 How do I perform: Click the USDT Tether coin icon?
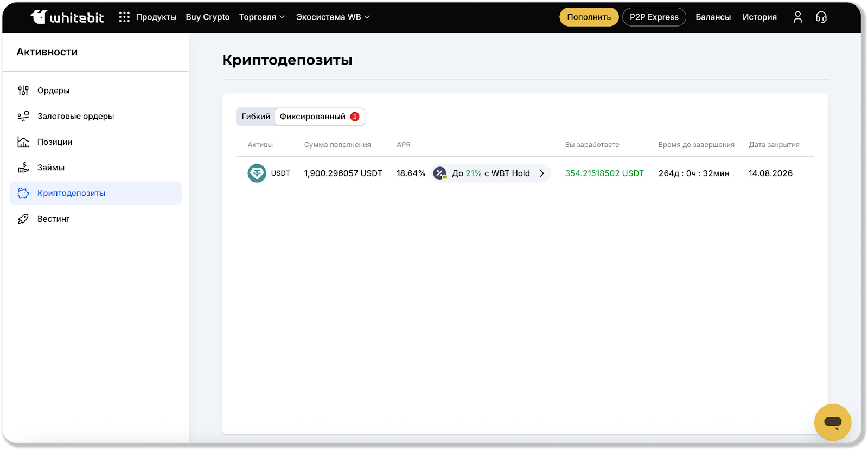click(257, 173)
